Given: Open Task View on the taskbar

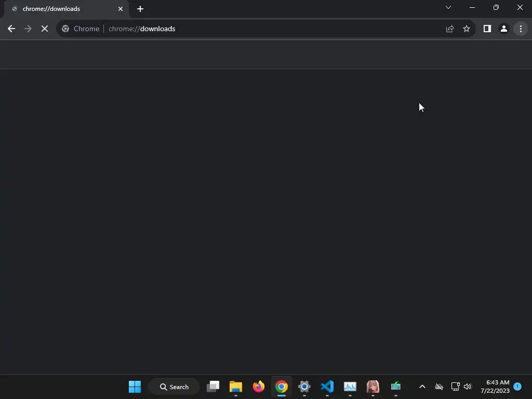Looking at the screenshot, I should (x=212, y=387).
